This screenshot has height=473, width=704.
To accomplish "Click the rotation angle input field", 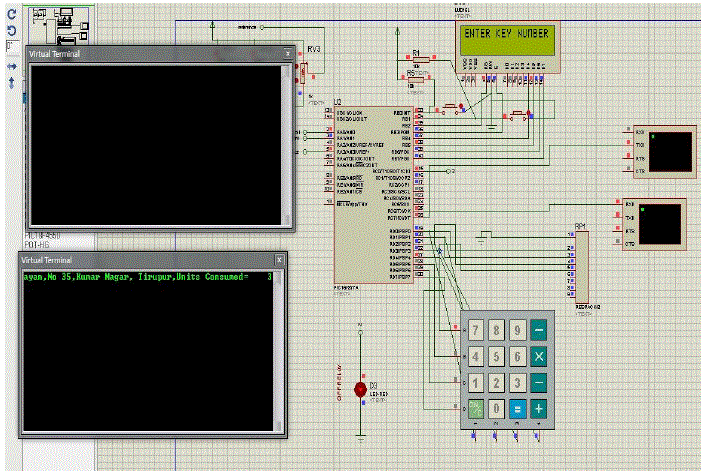I will [x=10, y=47].
